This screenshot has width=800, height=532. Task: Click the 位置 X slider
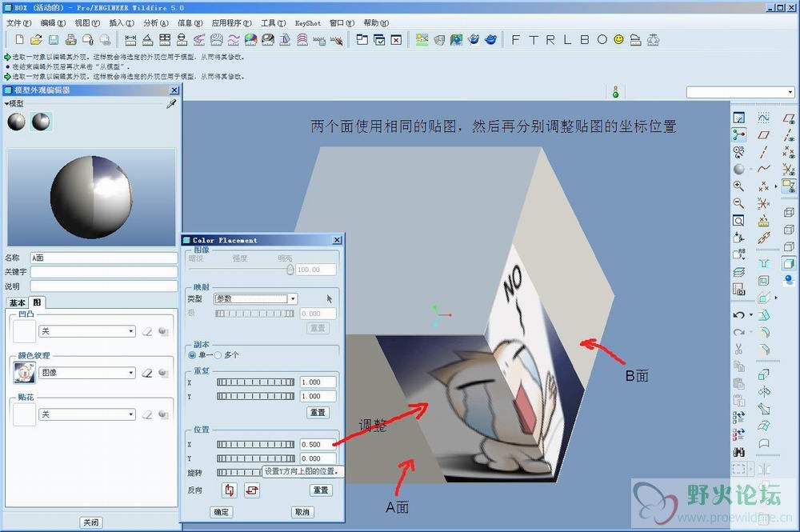pos(256,444)
